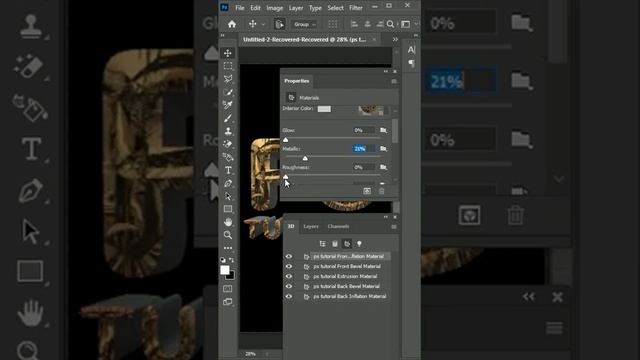Screen dimensions: 640x360
Task: Select the Eraser tool
Action: [x=228, y=144]
